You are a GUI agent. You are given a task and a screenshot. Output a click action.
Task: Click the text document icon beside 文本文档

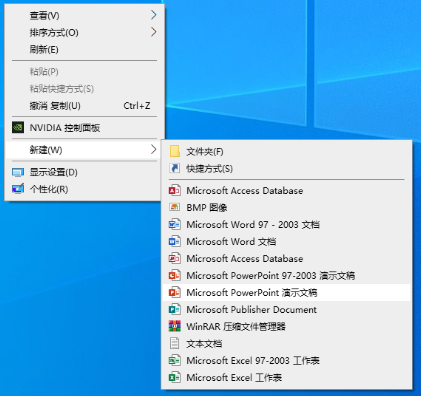175,343
